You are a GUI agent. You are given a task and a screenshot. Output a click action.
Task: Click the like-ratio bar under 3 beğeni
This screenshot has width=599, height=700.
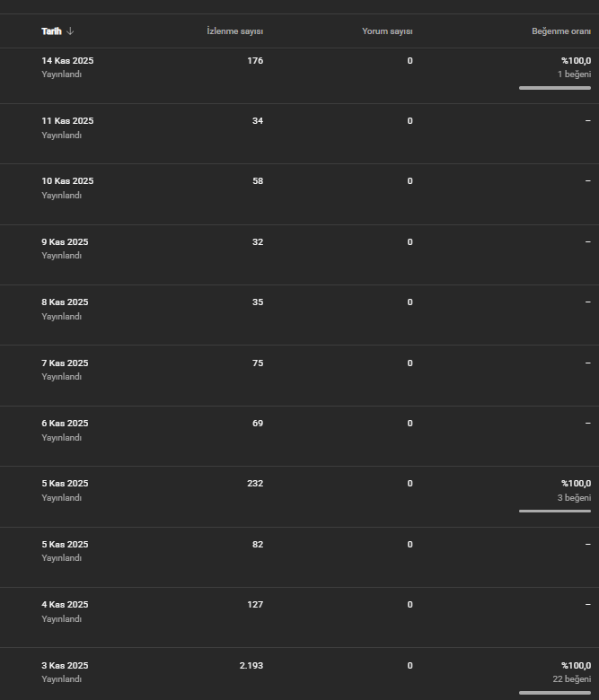[x=555, y=511]
